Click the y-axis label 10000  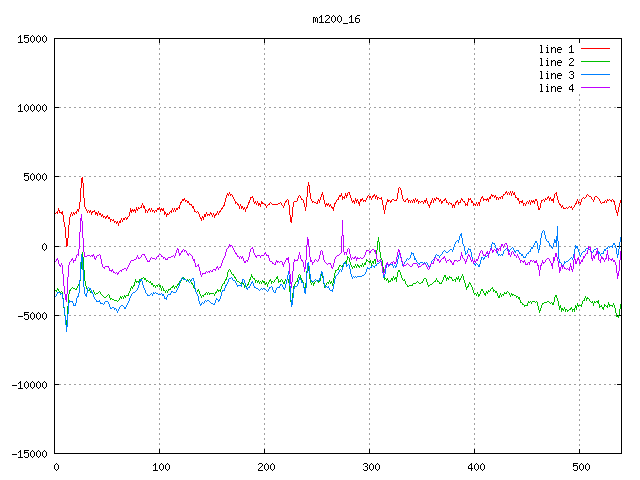click(x=32, y=108)
